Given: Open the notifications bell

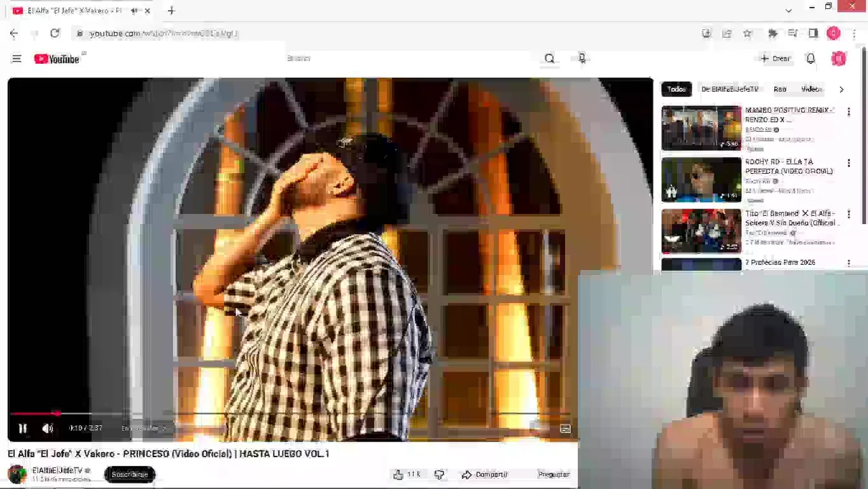Looking at the screenshot, I should [x=810, y=59].
